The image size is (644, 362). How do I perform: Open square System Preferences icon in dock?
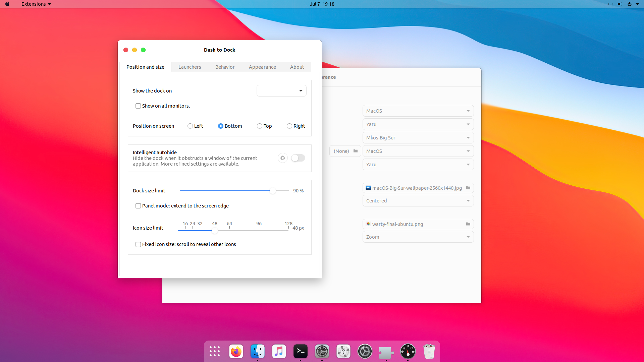(322, 351)
